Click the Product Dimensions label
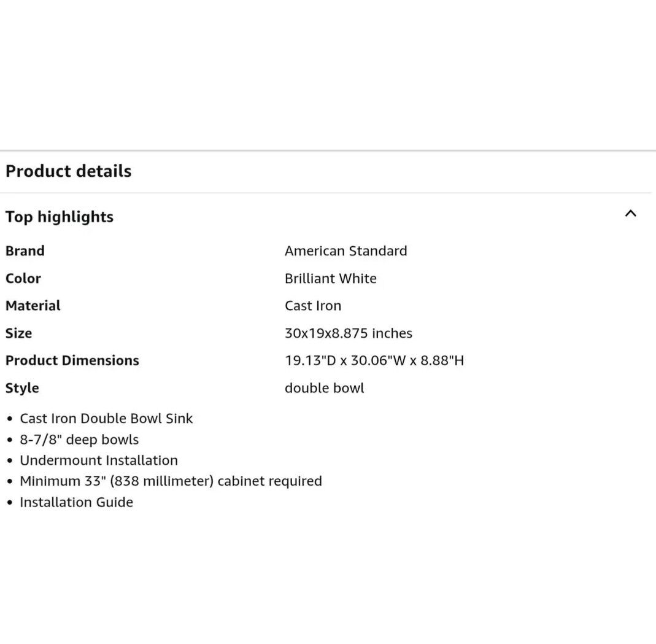 click(x=72, y=360)
